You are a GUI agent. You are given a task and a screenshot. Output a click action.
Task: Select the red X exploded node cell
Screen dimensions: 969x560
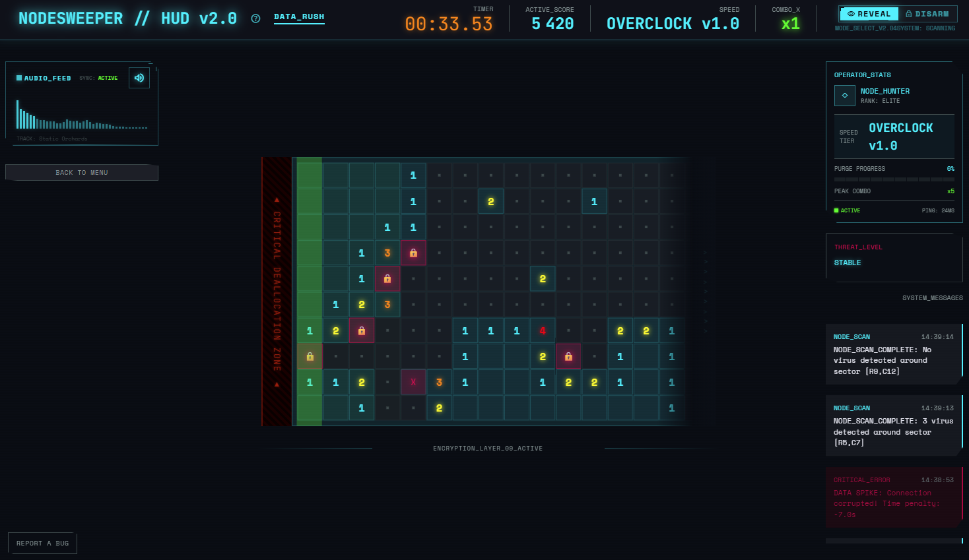(x=413, y=382)
